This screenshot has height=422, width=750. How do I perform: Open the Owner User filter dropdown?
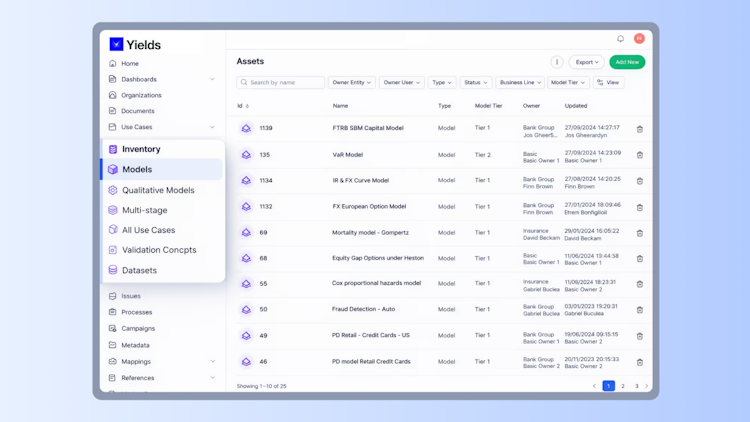[x=401, y=82]
